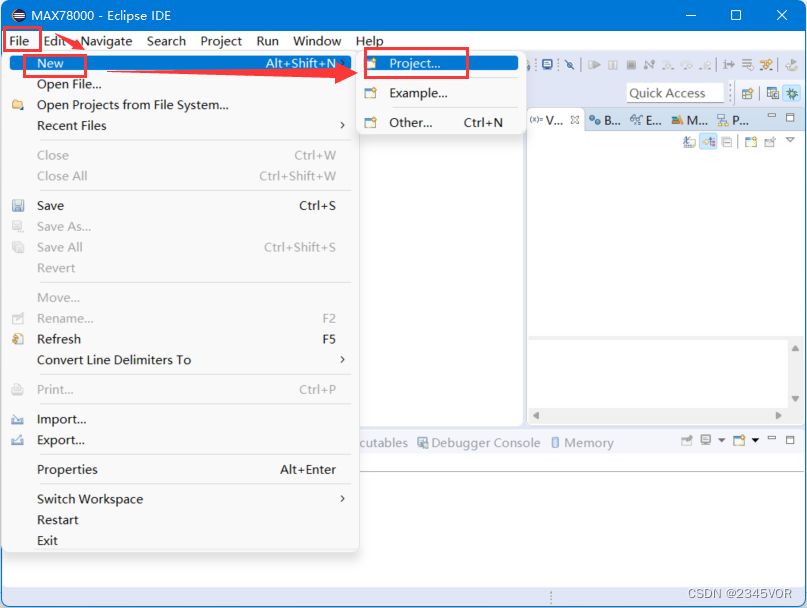Viewport: 807px width, 608px height.
Task: Click the Open Perspective icon
Action: click(x=747, y=94)
